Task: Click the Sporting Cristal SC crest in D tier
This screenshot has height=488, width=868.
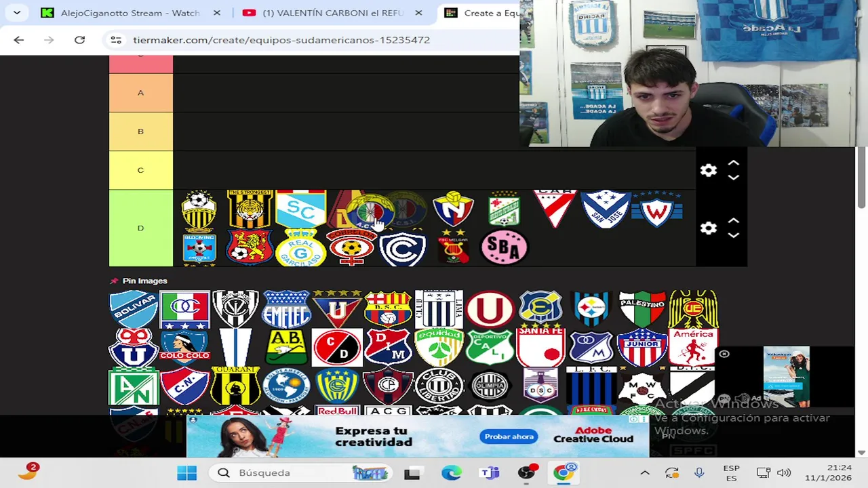Action: click(x=300, y=209)
